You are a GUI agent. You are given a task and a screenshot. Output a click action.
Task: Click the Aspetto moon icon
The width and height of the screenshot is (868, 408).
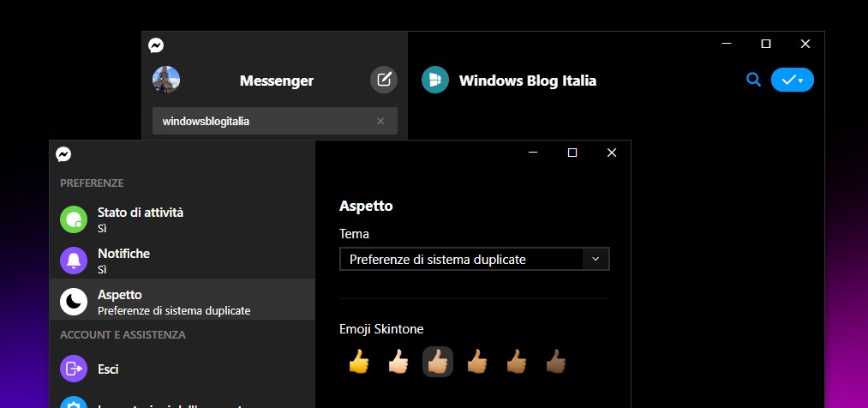click(x=74, y=302)
